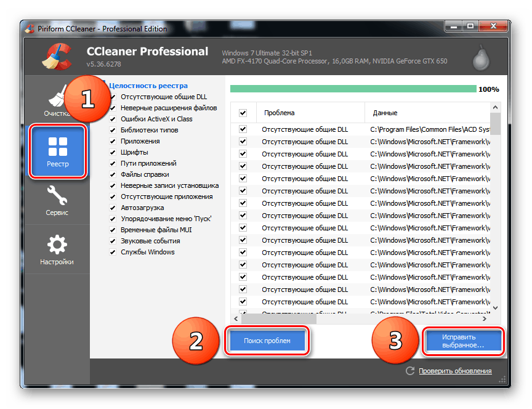
Task: Uncheck Упорядочивание меню 'Пуск' option
Action: [113, 219]
